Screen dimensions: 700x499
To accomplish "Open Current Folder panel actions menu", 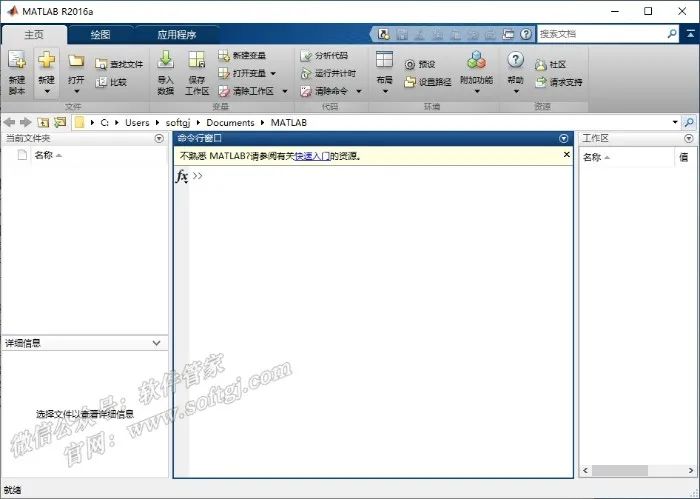I will tap(159, 138).
